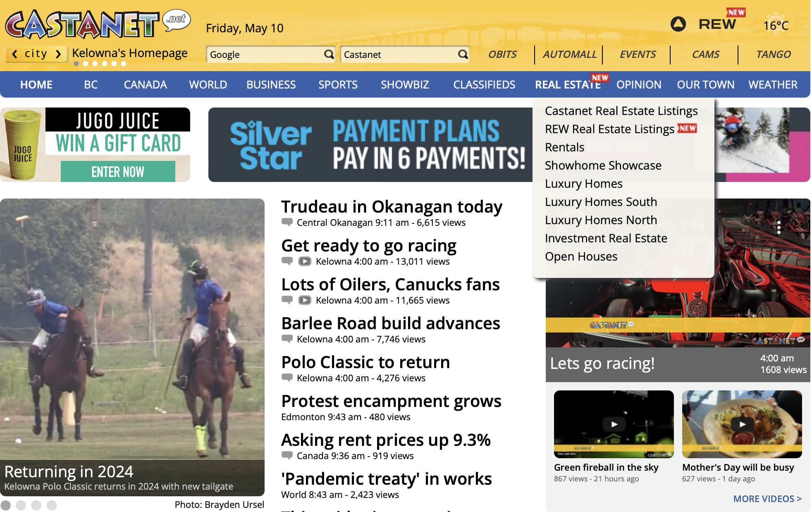Open the three-dot menu on racing video

tap(779, 227)
